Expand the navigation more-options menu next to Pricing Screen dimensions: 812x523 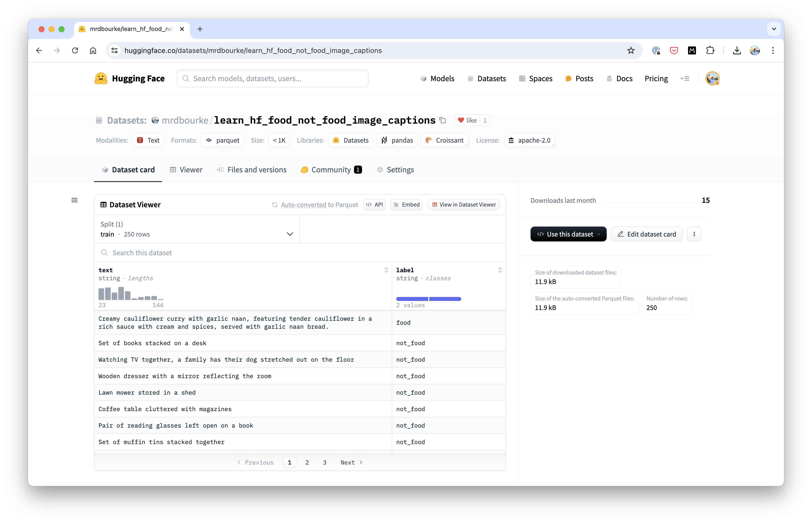tap(685, 78)
